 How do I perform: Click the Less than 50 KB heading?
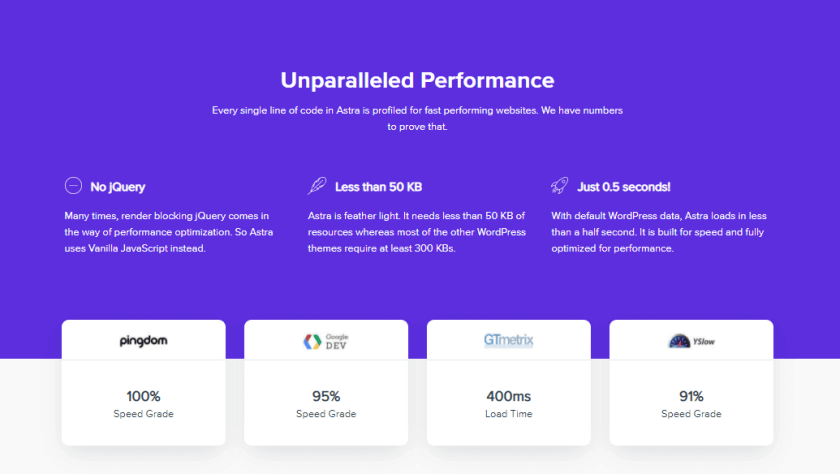pos(378,187)
